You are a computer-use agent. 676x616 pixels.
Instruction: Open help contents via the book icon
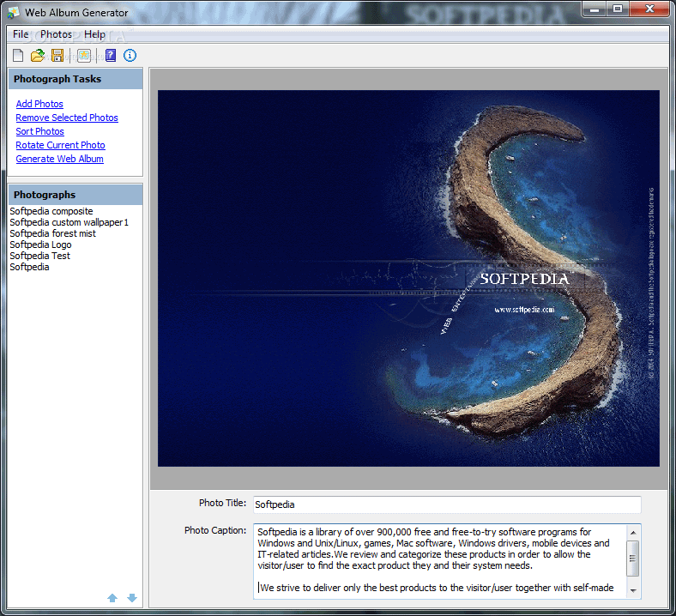tap(111, 55)
